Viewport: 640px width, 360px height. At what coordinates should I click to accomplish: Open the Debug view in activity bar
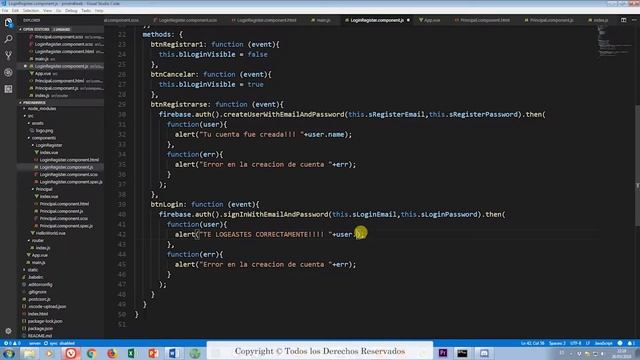(8, 72)
